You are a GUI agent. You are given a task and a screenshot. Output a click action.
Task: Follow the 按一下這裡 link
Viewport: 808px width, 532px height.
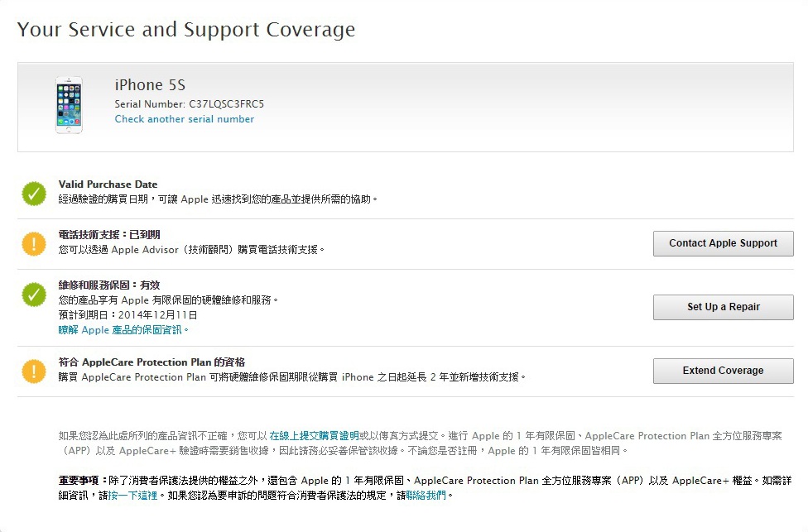[133, 496]
